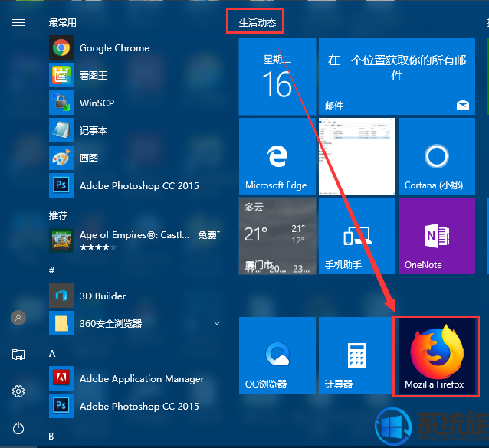Launch Google Chrome from most used list
The height and width of the screenshot is (448, 489).
[x=136, y=47]
